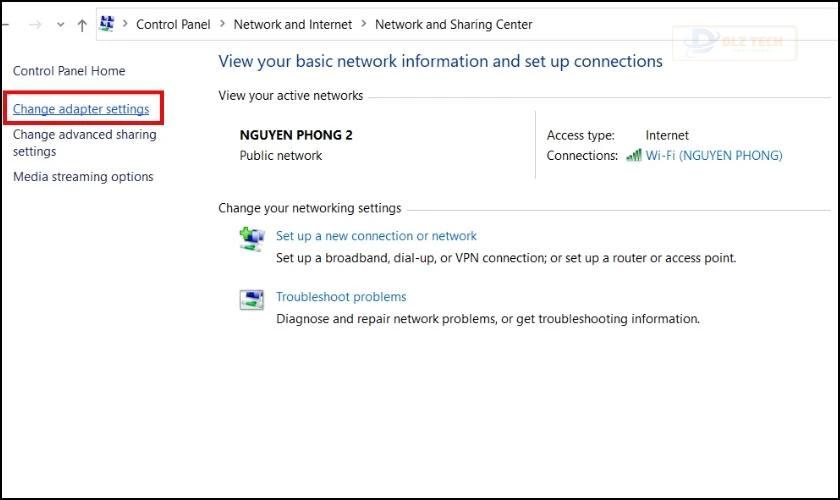The width and height of the screenshot is (840, 500).
Task: Expand chevron after Control Panel breadcrumb
Action: click(222, 24)
